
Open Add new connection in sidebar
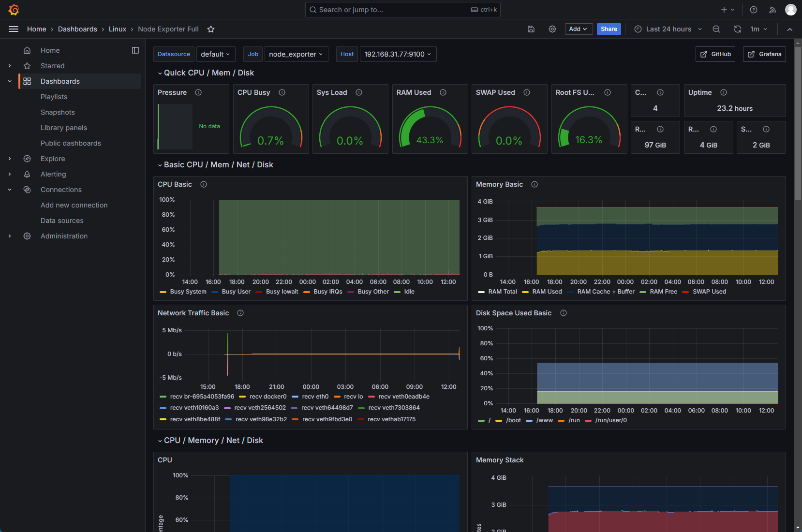[x=74, y=205]
